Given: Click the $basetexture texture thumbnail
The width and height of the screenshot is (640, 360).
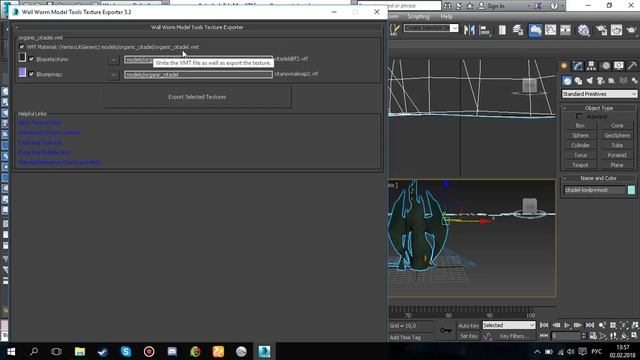Looking at the screenshot, I should point(22,58).
